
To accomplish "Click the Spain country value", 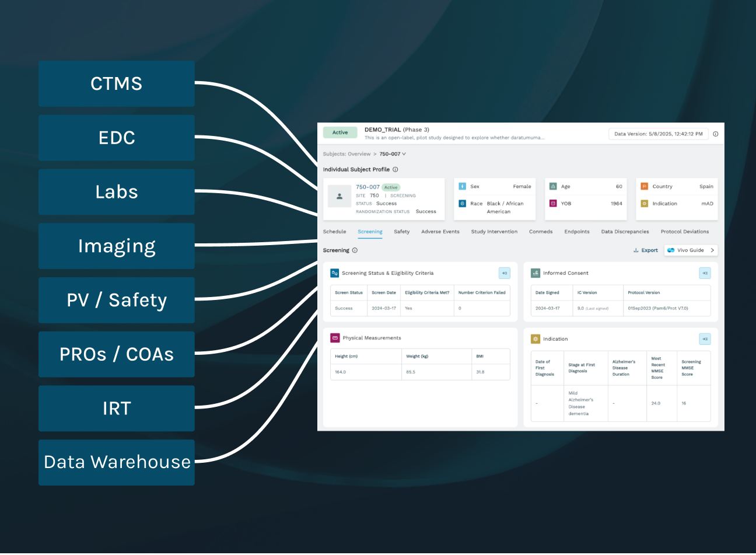I will point(706,187).
